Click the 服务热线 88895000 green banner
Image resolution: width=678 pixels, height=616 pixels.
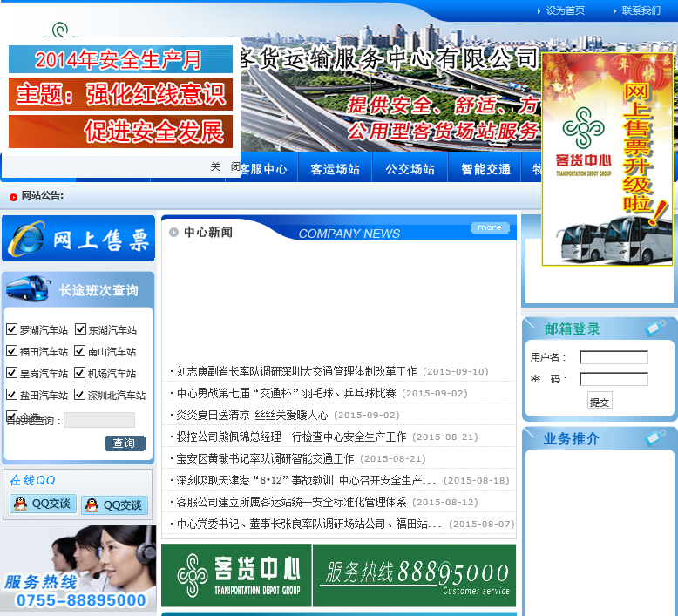(x=414, y=575)
